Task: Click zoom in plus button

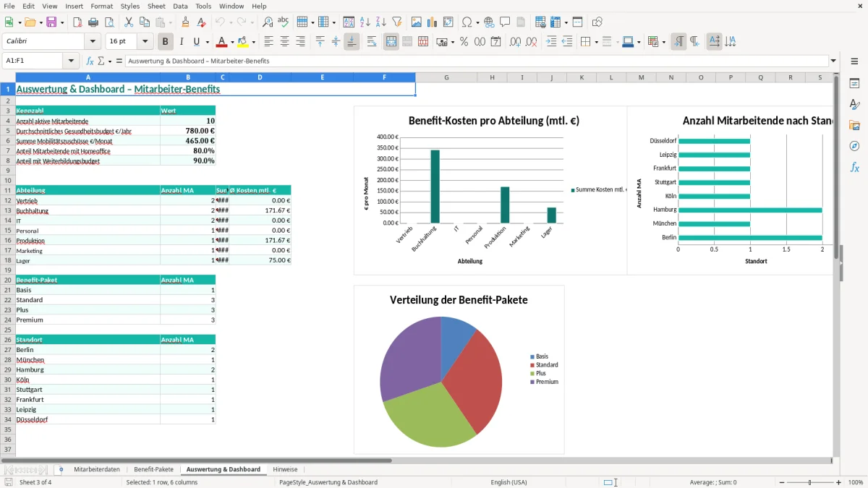Action: tap(839, 482)
